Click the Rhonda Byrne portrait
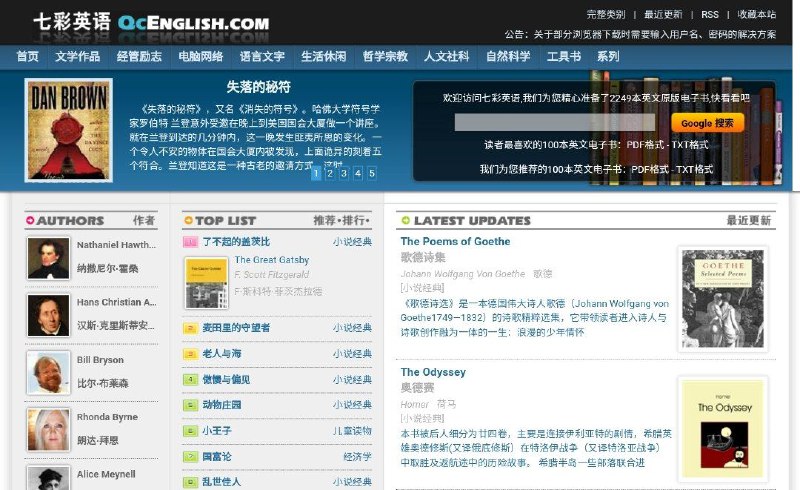Image resolution: width=800 pixels, height=490 pixels. pyautogui.click(x=48, y=430)
